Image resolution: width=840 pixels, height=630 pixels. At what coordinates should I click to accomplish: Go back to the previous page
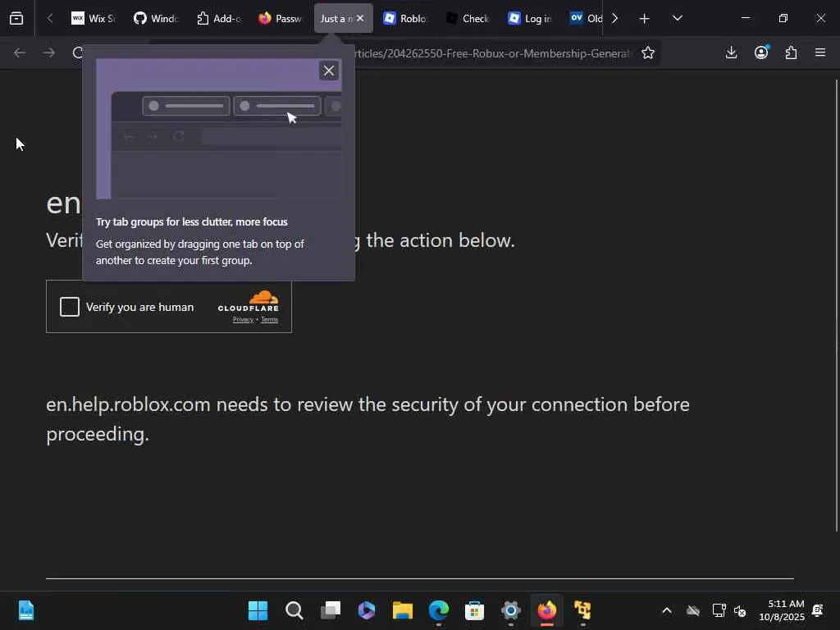(x=20, y=52)
